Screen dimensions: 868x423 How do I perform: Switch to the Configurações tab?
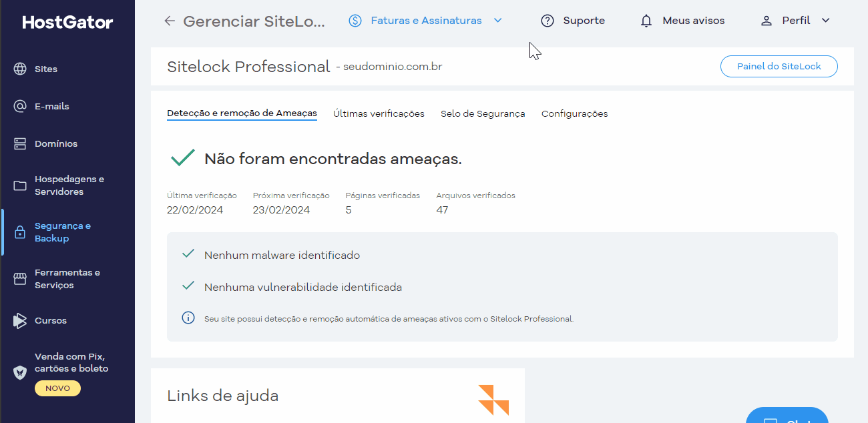[x=574, y=113]
